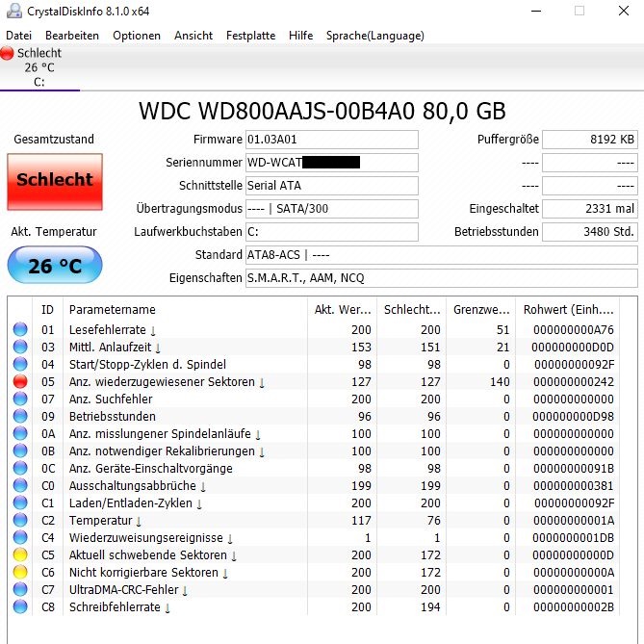
Task: Select the UltraDMA-CRC-Fehler parameter name
Action: 123,589
